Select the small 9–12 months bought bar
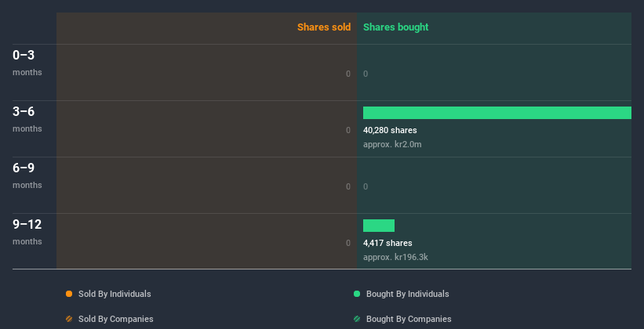Screen dimensions: 644x329 (379, 226)
